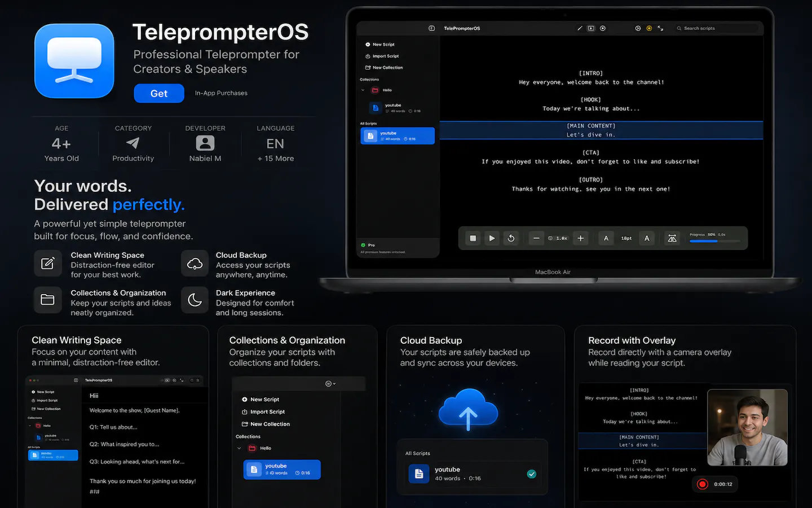Select blue youtube script in Collections & Organization card

(282, 470)
